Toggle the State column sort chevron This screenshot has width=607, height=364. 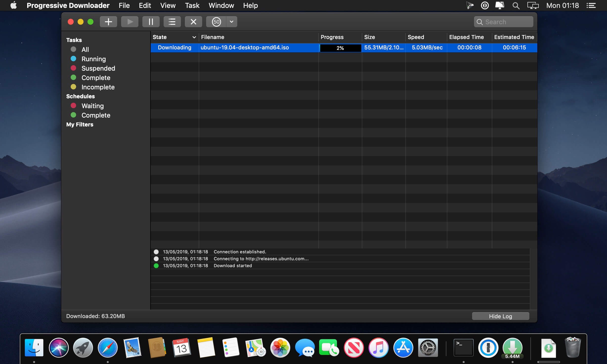[x=194, y=37]
